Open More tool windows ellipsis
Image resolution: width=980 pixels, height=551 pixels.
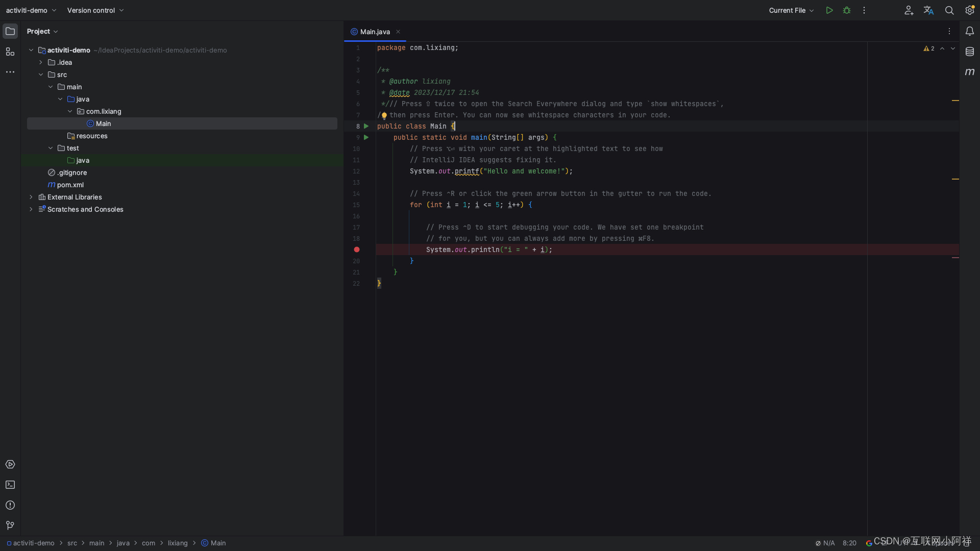point(10,72)
